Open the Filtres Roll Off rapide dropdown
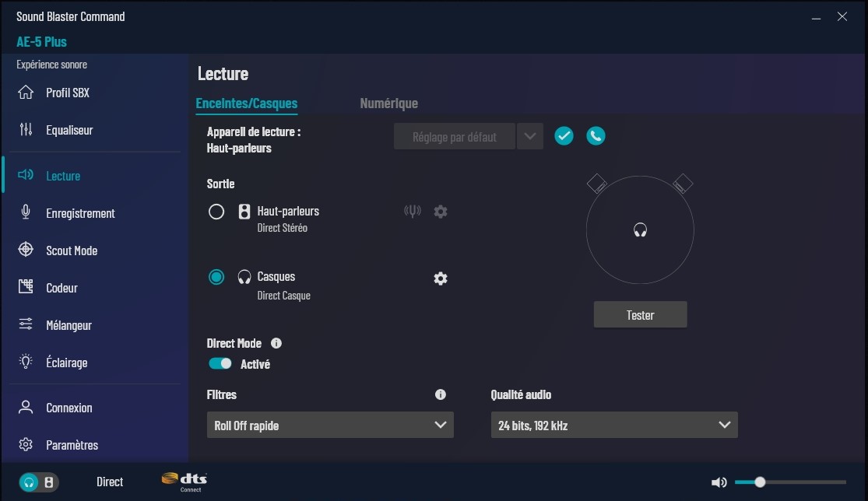The width and height of the screenshot is (868, 501). (330, 425)
